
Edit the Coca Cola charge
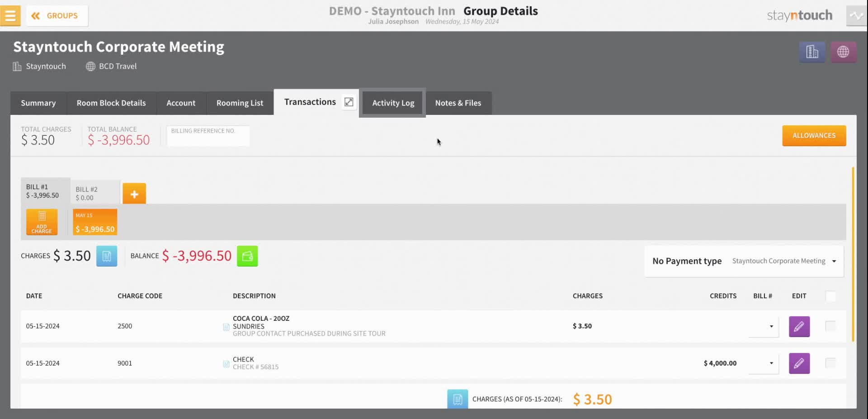click(799, 326)
